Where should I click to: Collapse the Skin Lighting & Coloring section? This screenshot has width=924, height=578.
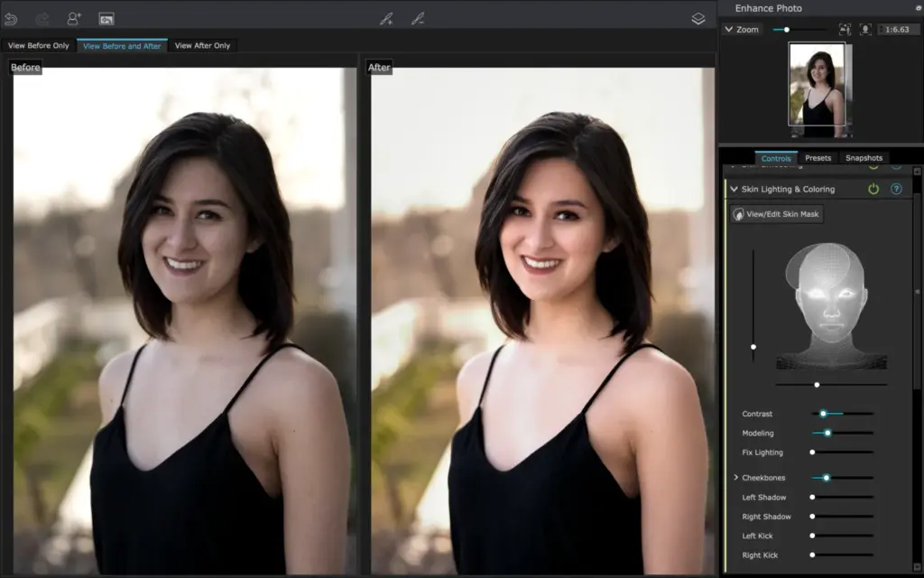[x=735, y=189]
